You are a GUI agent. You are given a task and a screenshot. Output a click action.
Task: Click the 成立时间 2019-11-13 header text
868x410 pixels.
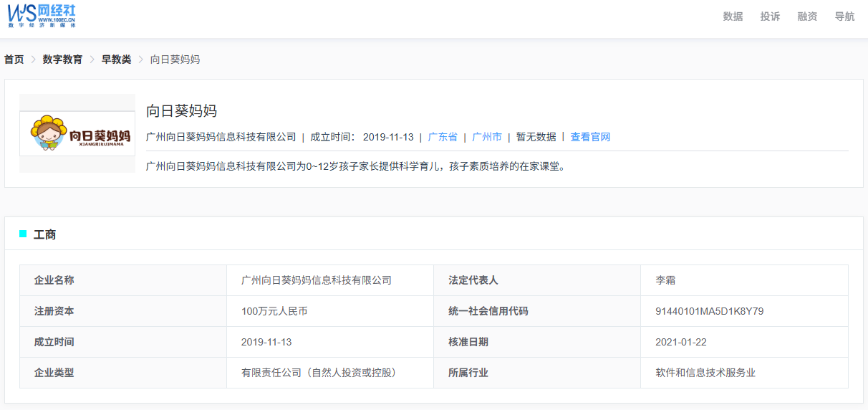(x=362, y=137)
